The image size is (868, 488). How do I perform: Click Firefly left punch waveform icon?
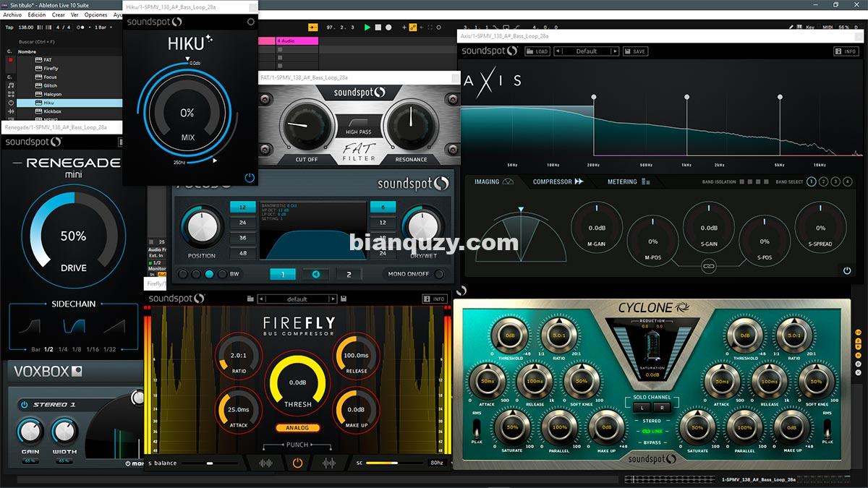(266, 463)
